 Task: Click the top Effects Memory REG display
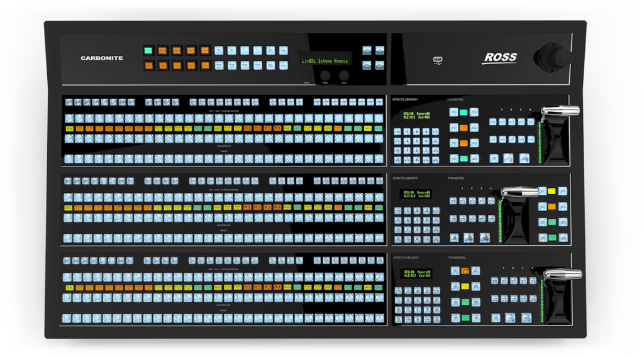coord(415,116)
